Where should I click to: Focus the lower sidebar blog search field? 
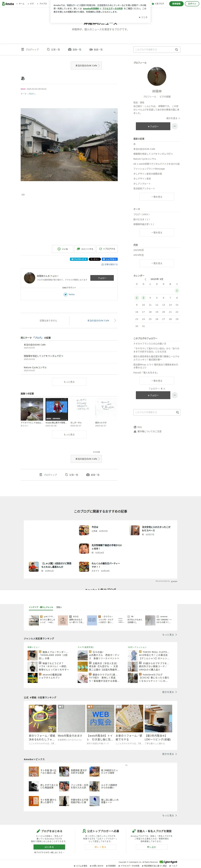click(x=154, y=412)
